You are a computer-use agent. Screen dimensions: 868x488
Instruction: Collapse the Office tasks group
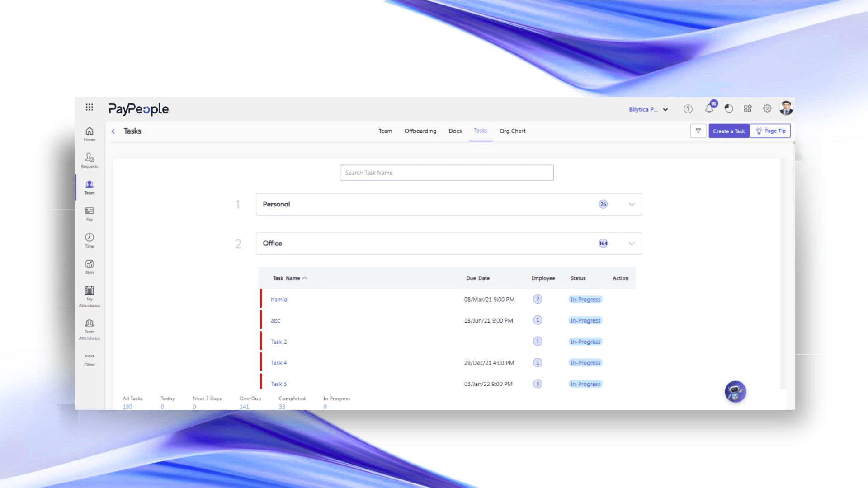(632, 244)
